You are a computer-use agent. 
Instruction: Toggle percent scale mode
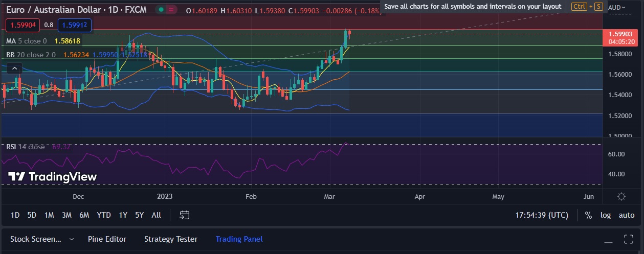click(x=588, y=215)
